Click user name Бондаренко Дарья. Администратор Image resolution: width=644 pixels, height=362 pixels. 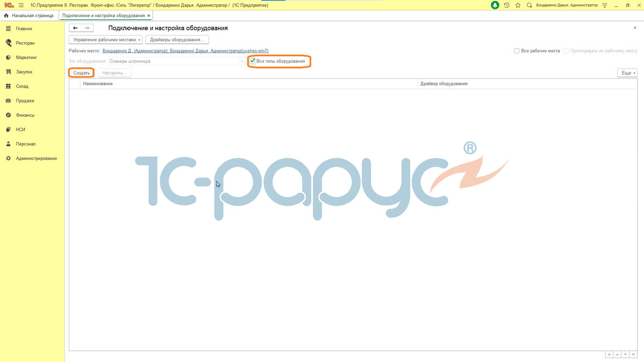(x=567, y=5)
